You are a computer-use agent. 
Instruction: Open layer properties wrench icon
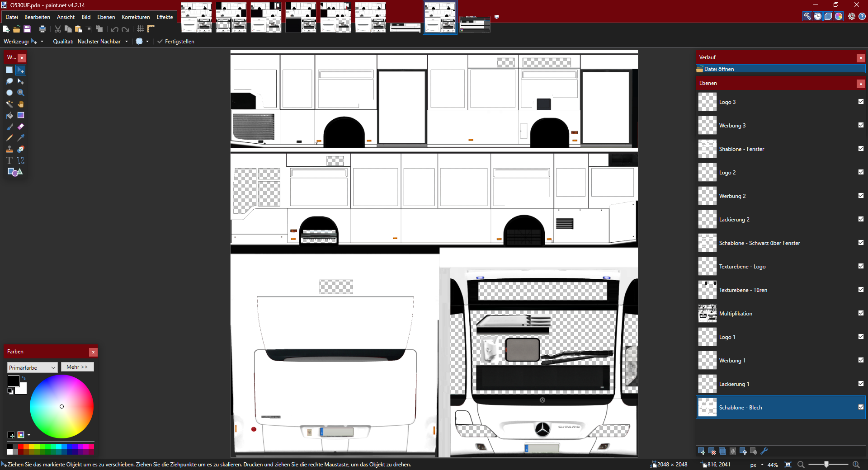(764, 451)
